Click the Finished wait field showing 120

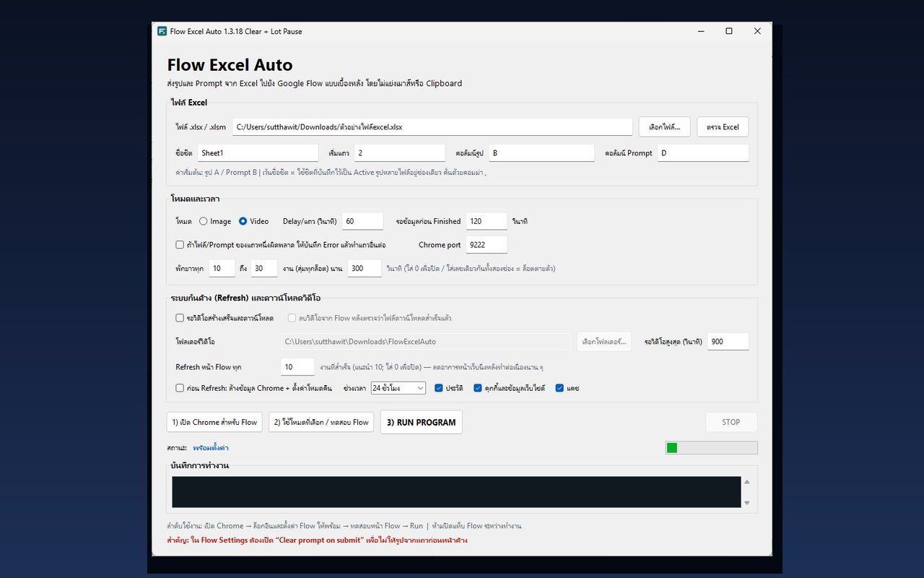[x=487, y=221]
